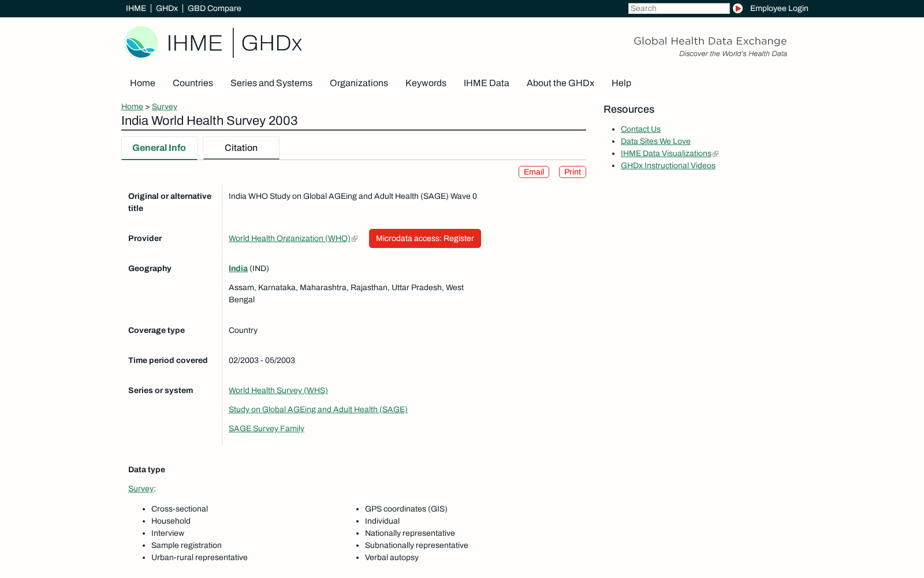Open the Organizations menu

(359, 83)
